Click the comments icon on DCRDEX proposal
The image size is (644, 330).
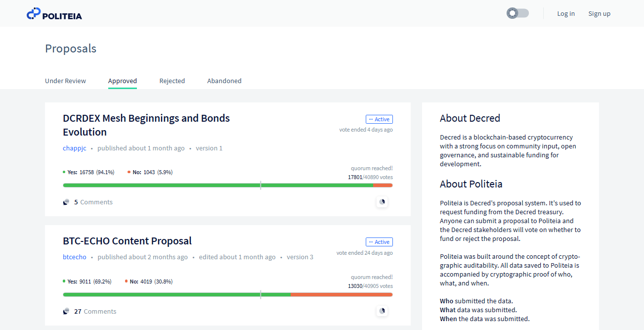66,202
